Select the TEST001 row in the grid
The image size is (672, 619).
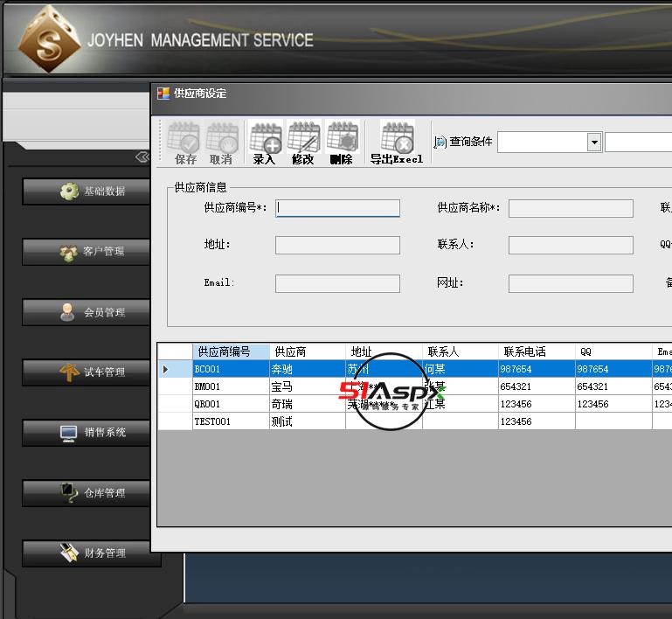coord(231,421)
